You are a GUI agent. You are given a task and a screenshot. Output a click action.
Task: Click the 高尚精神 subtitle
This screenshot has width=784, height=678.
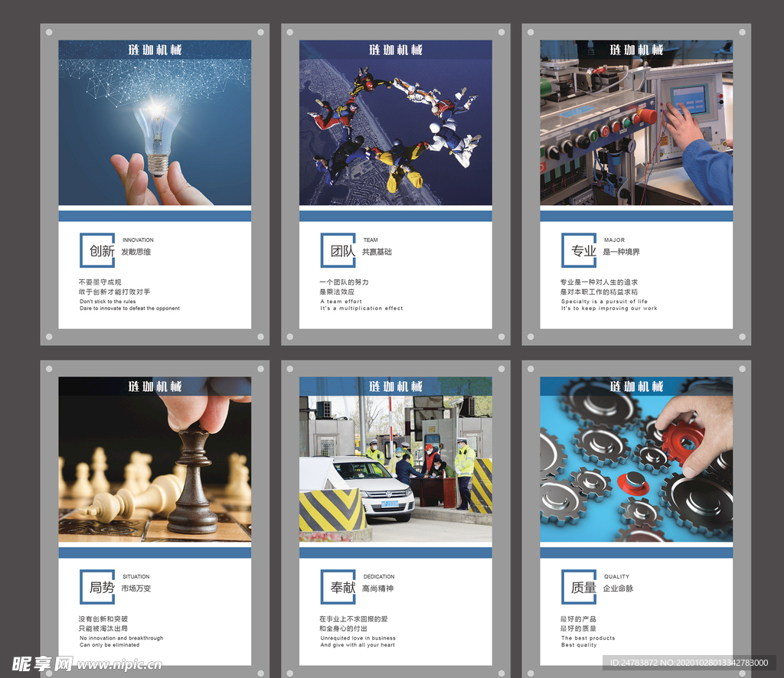click(x=377, y=588)
